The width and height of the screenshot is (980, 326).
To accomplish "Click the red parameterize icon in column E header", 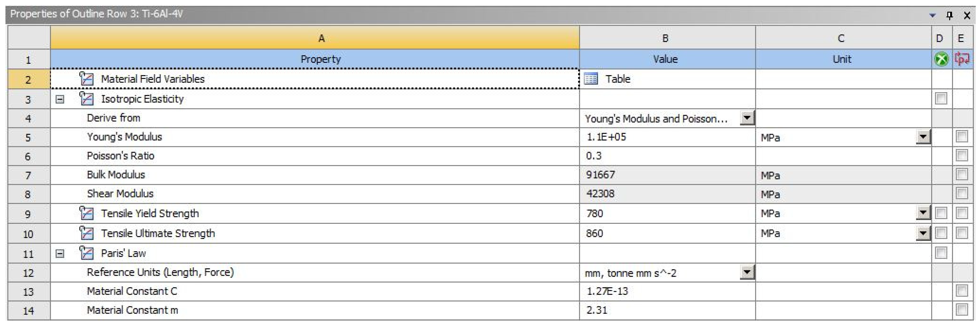I will point(962,59).
